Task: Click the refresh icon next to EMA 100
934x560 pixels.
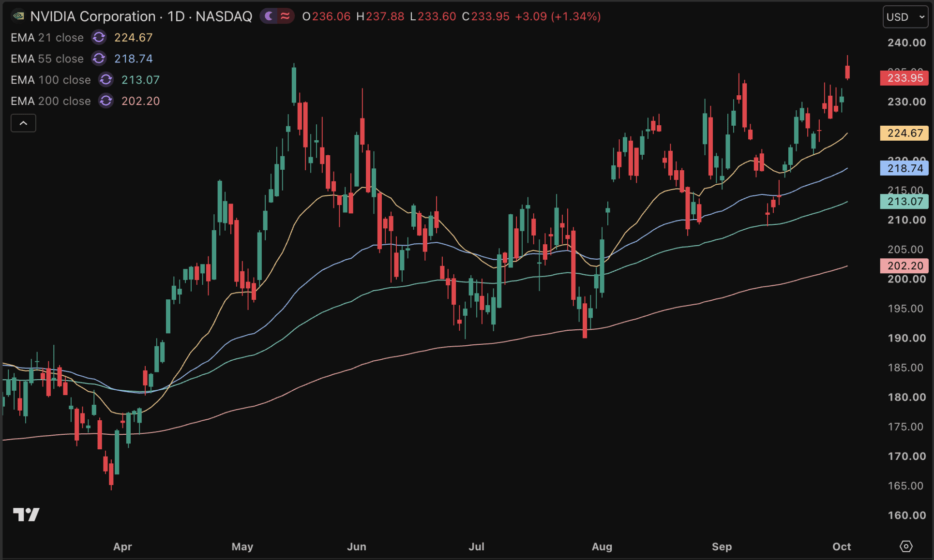Action: [x=106, y=80]
